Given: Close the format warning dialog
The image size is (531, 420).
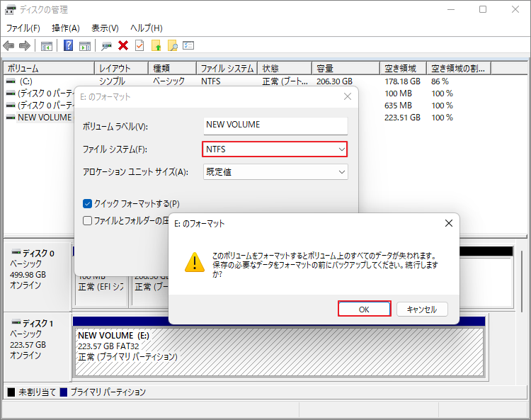Looking at the screenshot, I should coord(449,223).
